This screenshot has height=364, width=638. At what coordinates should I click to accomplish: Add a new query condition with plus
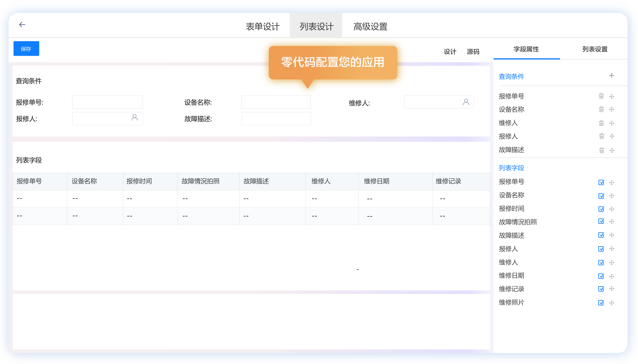(x=611, y=75)
